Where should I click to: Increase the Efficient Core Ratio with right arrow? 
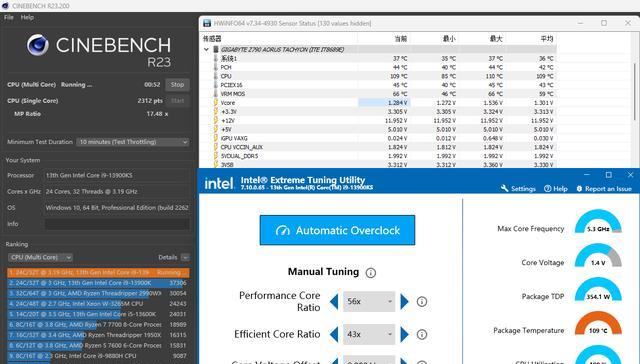(404, 335)
